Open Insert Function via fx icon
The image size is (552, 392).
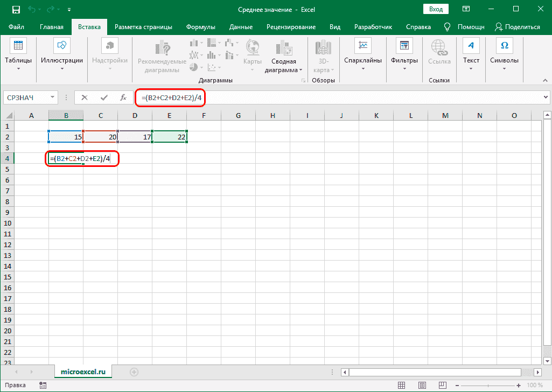123,97
